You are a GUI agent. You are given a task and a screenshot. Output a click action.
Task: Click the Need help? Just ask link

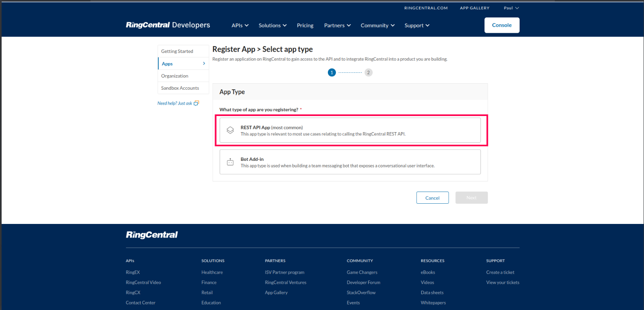[175, 103]
